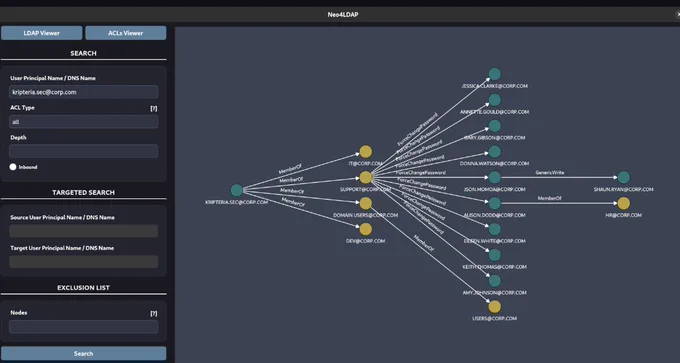Select the USERS@CORP.COM group node

click(x=494, y=307)
